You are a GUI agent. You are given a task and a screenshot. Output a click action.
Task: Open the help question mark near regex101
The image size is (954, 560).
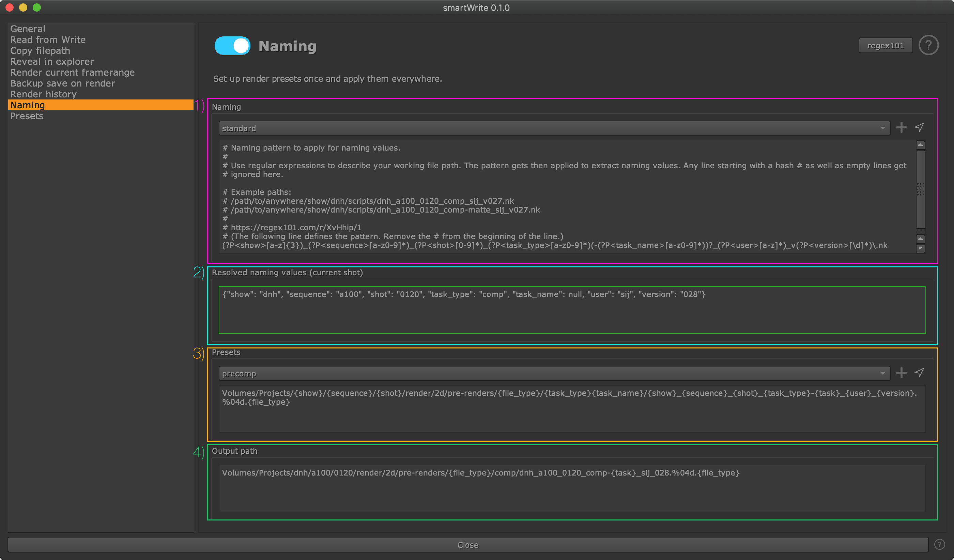(928, 45)
